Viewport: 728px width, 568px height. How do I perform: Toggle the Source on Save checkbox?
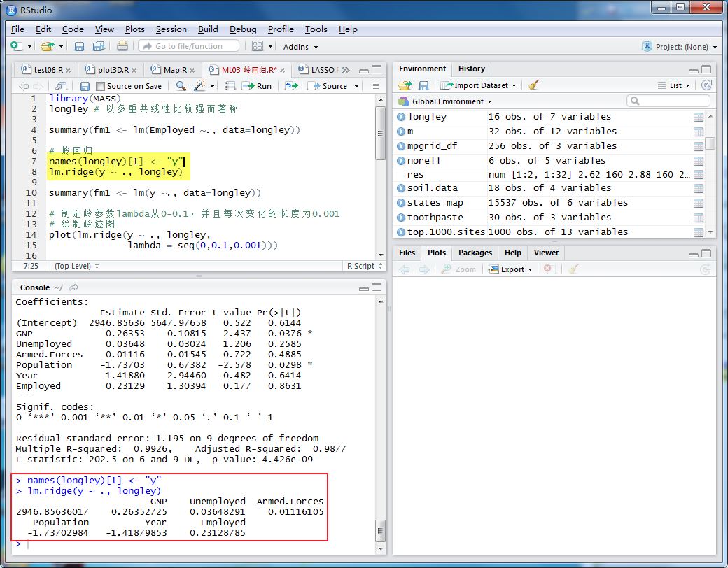point(101,86)
